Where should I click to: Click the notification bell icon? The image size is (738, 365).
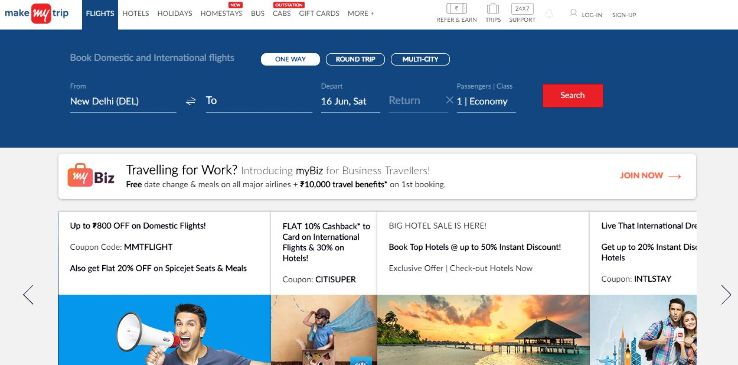point(549,14)
